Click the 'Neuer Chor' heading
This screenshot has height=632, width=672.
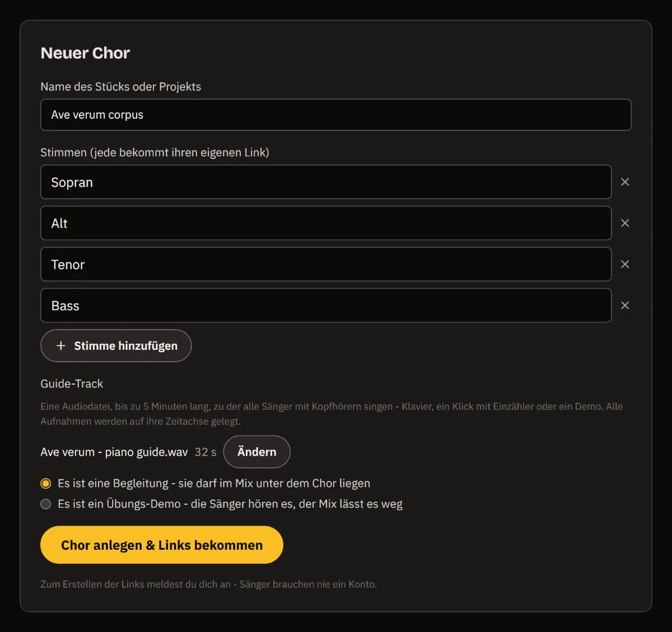click(x=85, y=53)
